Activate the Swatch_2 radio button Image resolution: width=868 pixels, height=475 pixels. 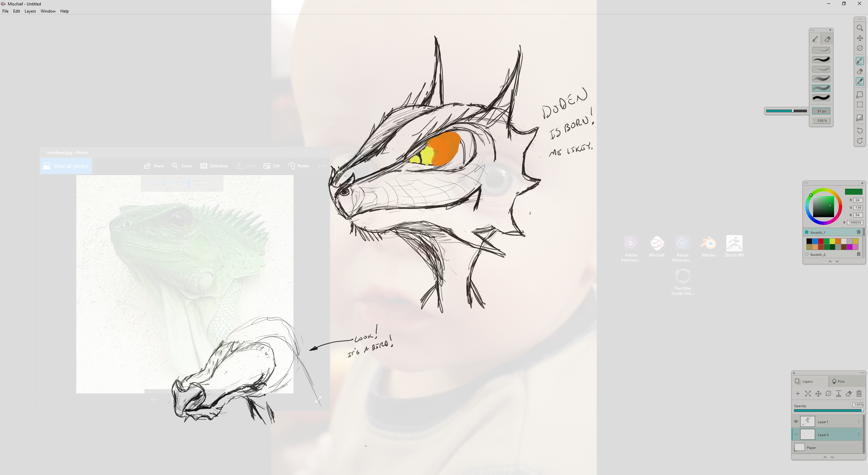(807, 254)
